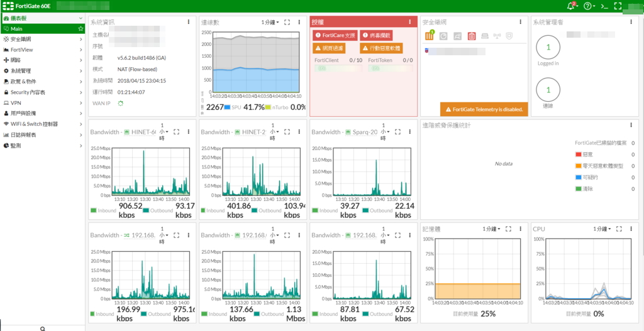Open 安全織網 in the sidebar
The height and width of the screenshot is (331, 644).
[x=43, y=40]
